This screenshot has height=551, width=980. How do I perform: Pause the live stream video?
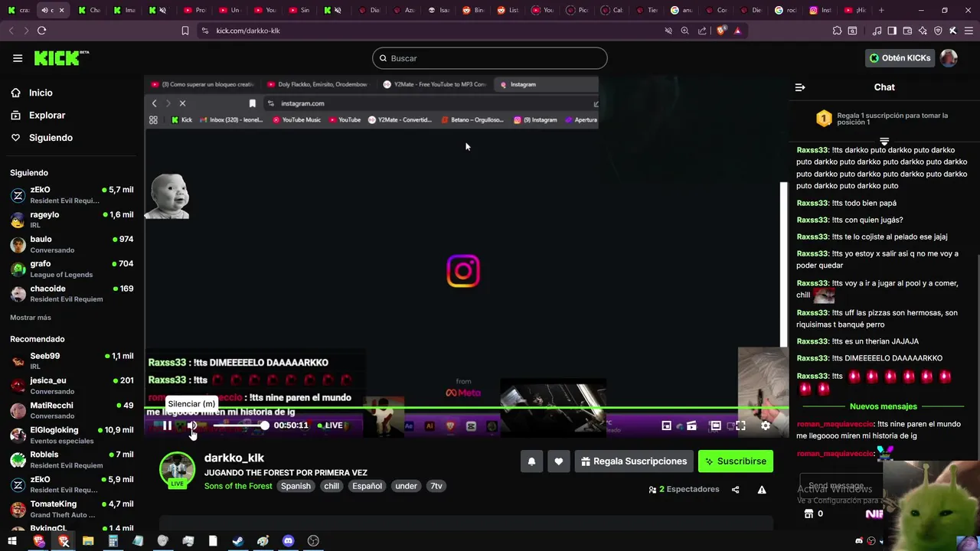167,425
